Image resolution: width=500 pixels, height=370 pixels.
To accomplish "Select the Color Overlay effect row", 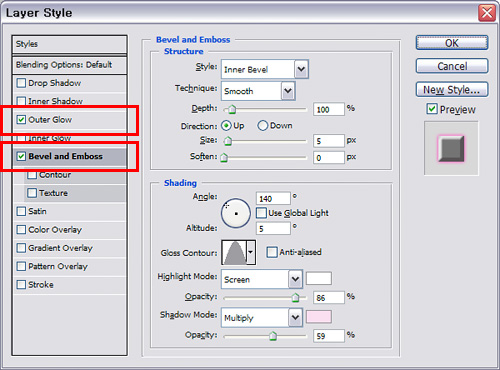I will tap(69, 230).
